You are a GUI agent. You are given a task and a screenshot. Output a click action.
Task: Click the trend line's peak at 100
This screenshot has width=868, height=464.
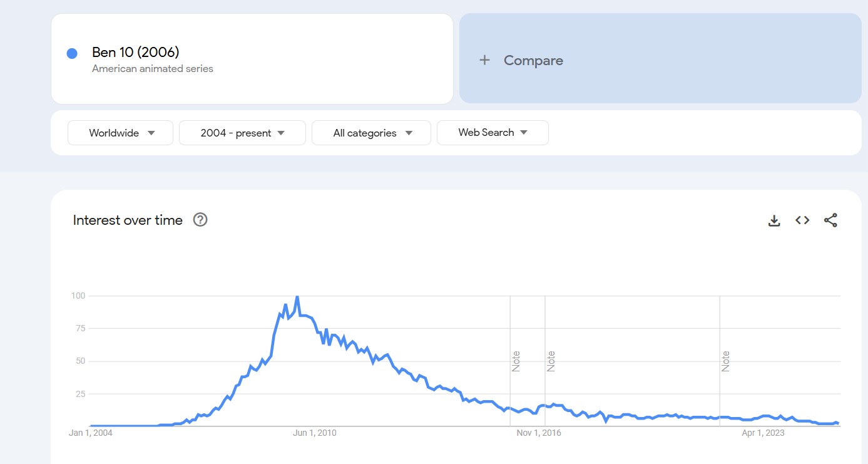[x=297, y=297]
